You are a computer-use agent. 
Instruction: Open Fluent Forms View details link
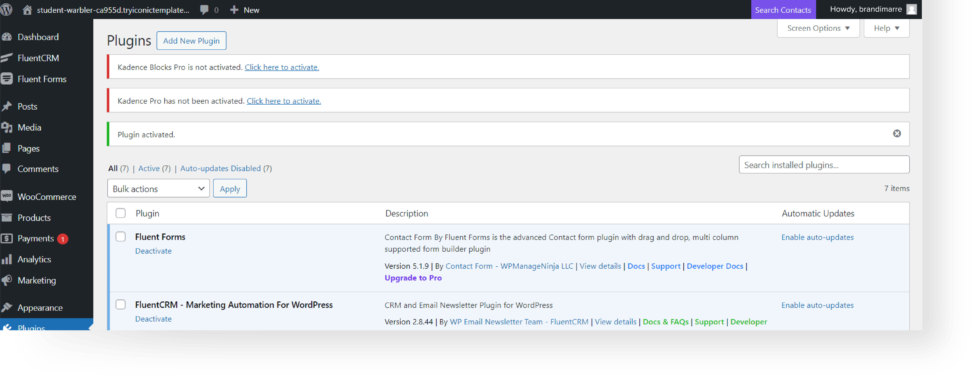pyautogui.click(x=600, y=266)
